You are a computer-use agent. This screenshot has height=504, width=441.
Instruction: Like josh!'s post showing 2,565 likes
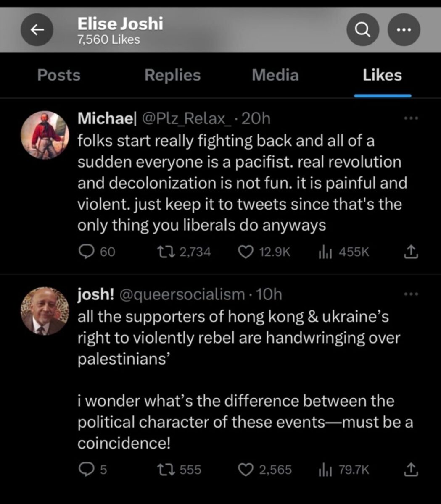tap(246, 469)
